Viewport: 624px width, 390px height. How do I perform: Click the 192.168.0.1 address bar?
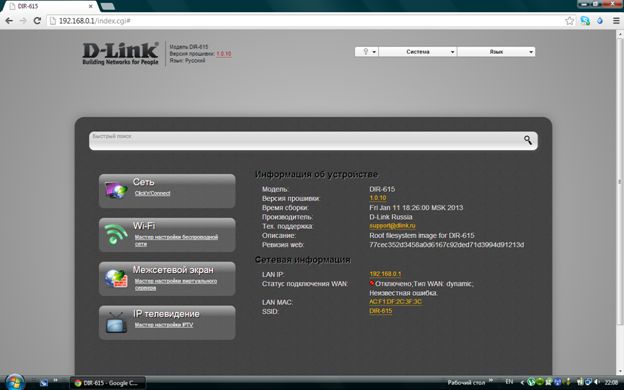point(306,21)
